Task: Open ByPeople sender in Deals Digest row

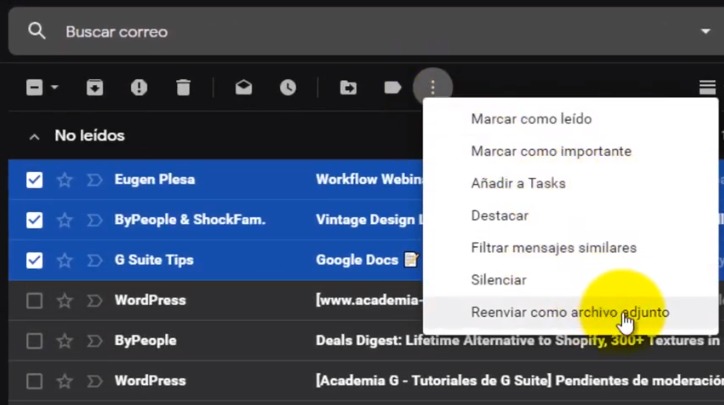Action: [145, 341]
